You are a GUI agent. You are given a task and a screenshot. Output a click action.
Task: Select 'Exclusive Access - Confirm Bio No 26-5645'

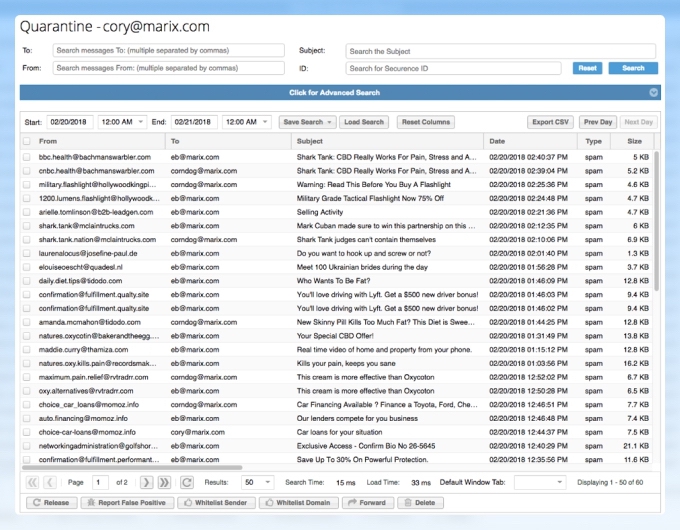(366, 446)
